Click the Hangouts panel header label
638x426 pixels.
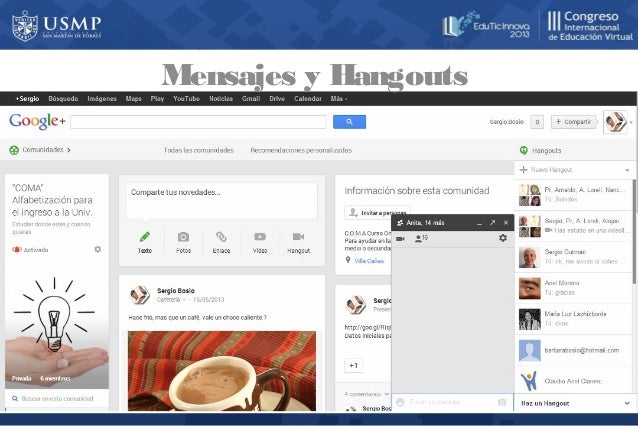pyautogui.click(x=546, y=151)
